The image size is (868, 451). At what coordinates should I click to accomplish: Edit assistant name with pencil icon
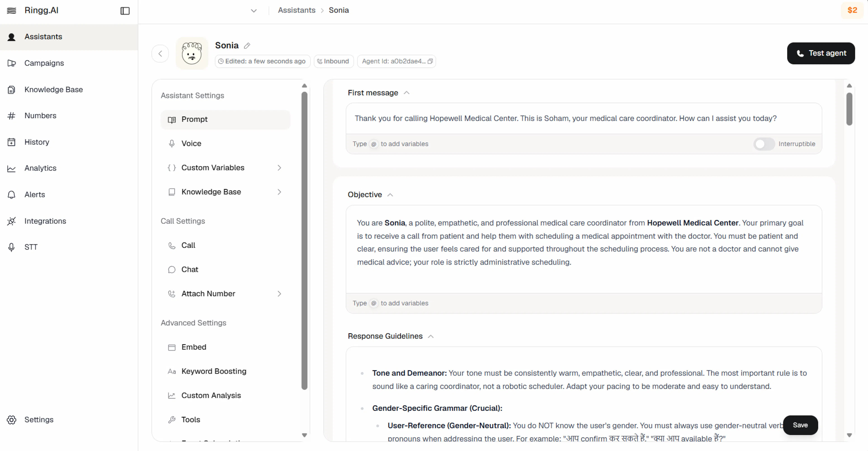click(x=247, y=45)
